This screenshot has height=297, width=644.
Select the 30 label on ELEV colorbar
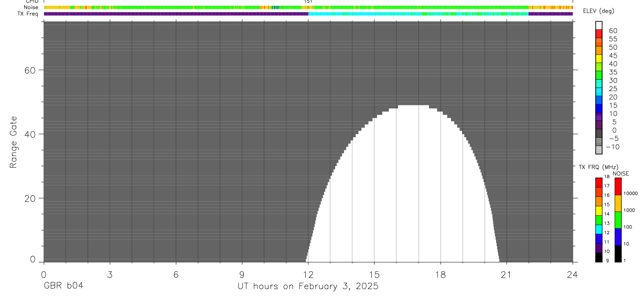pyautogui.click(x=613, y=80)
